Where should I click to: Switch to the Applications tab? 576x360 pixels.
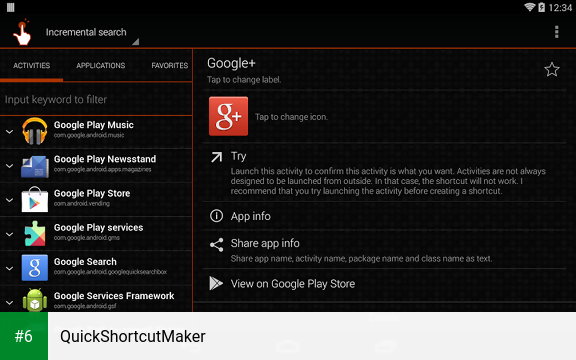point(101,65)
